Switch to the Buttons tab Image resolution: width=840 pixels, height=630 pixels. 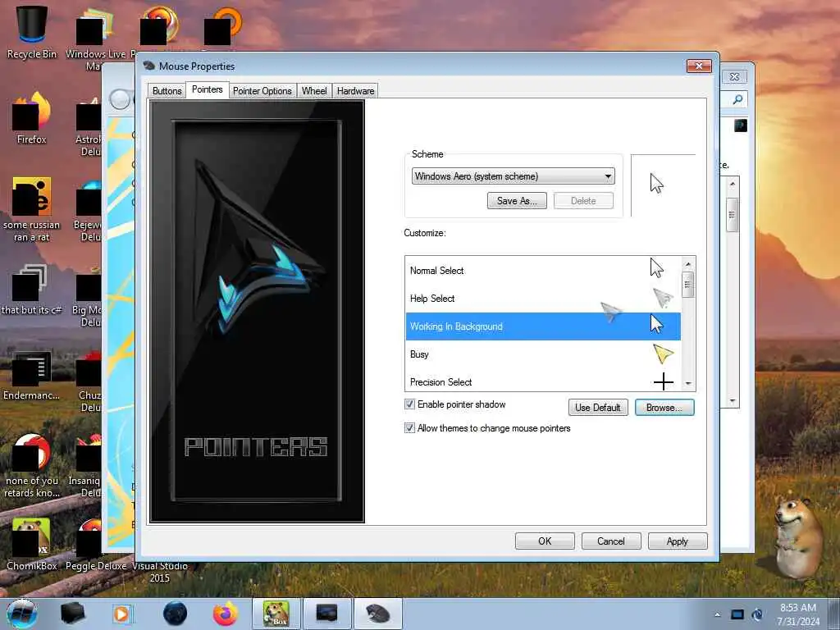pyautogui.click(x=167, y=91)
